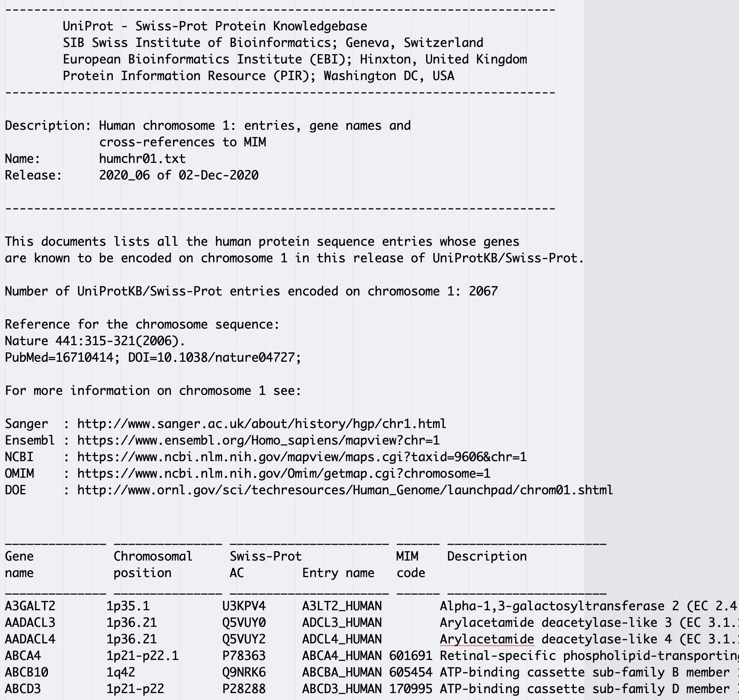Viewport: 739px width, 700px height.
Task: Click the ABCD3 gene name
Action: coord(23,688)
